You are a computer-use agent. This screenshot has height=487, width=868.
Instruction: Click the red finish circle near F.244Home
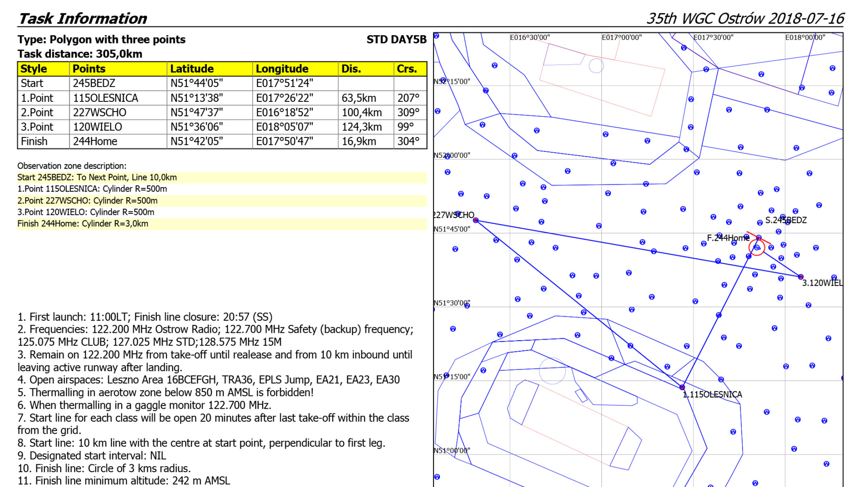756,248
